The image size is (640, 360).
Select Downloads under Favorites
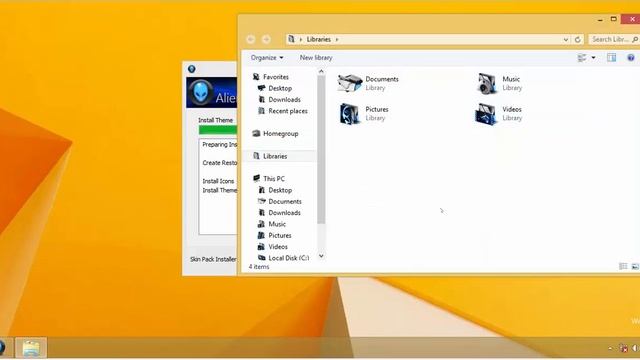tap(284, 100)
